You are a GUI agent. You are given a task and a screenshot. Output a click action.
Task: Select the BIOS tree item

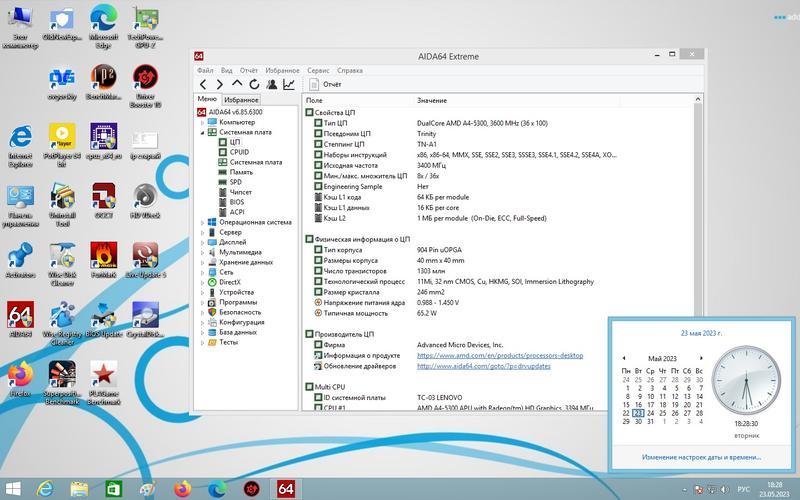[x=237, y=202]
